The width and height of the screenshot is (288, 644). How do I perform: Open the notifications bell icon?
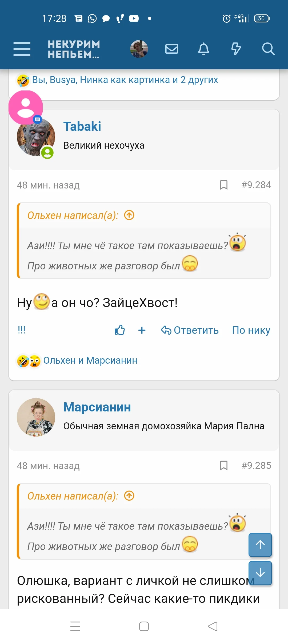[204, 49]
